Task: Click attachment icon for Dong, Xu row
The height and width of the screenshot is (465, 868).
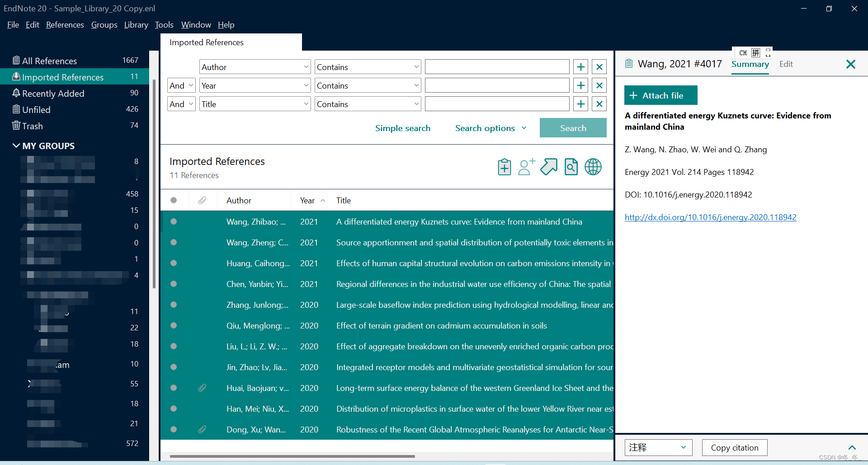Action: click(202, 429)
